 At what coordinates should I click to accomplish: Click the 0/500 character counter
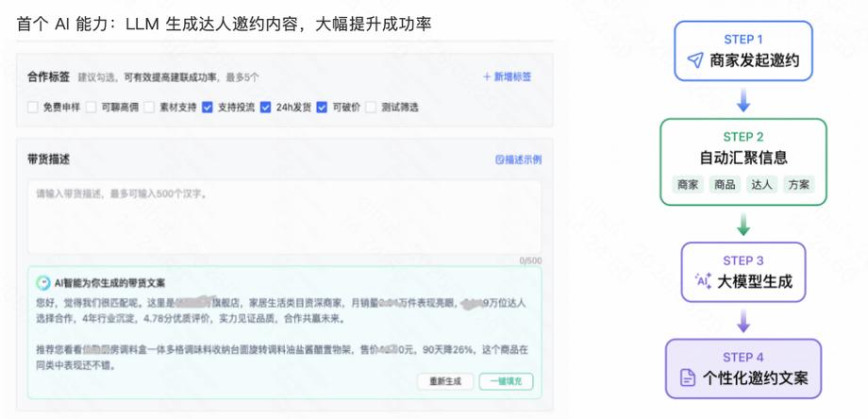click(x=530, y=260)
